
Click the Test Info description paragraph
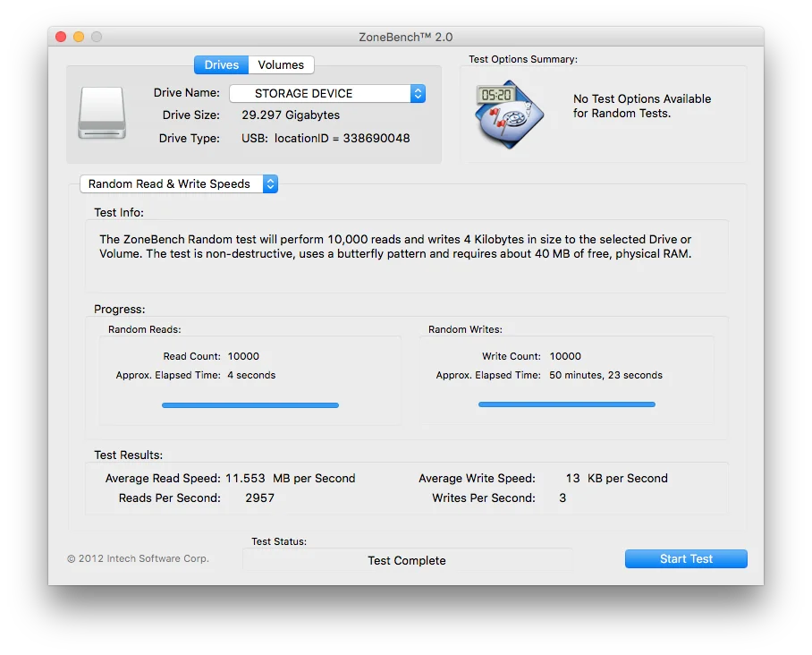coord(395,246)
